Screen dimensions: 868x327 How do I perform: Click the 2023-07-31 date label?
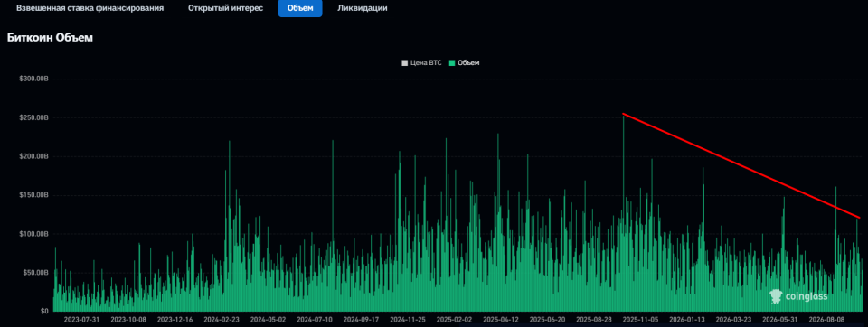(x=82, y=320)
